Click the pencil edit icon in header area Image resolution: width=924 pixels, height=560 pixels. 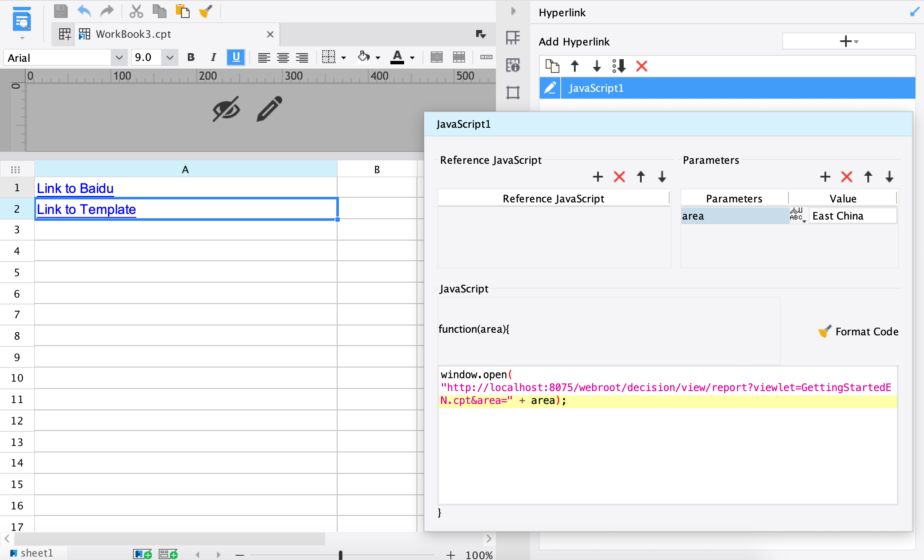pyautogui.click(x=269, y=109)
